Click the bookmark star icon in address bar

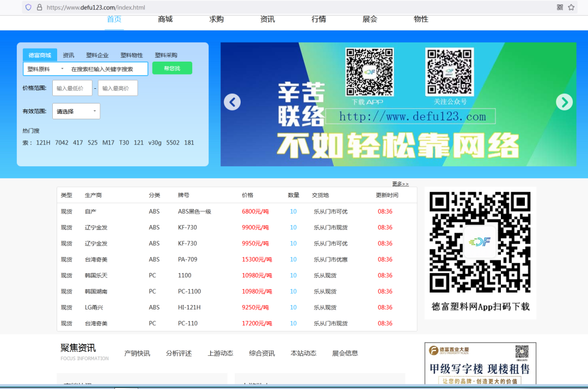pyautogui.click(x=572, y=8)
